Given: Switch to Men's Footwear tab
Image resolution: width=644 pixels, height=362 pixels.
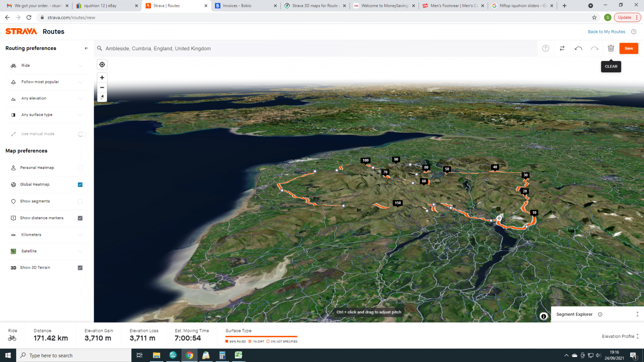Looking at the screenshot, I should (454, 6).
